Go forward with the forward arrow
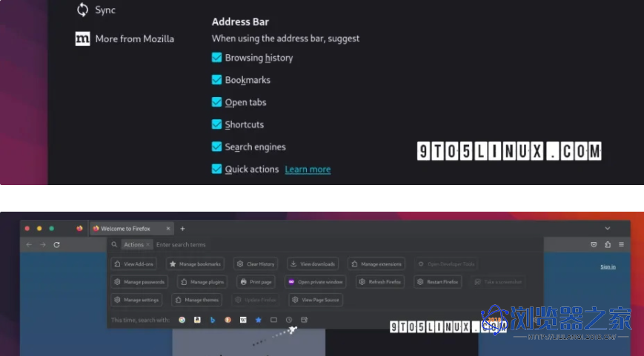 [43, 244]
